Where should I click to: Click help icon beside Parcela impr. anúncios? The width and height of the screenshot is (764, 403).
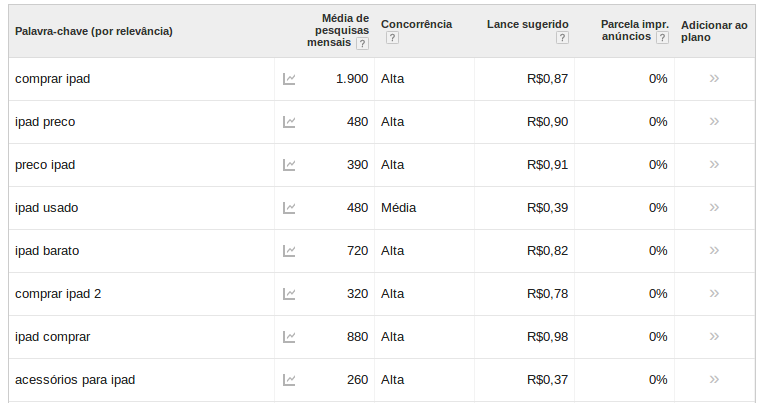[x=662, y=38]
